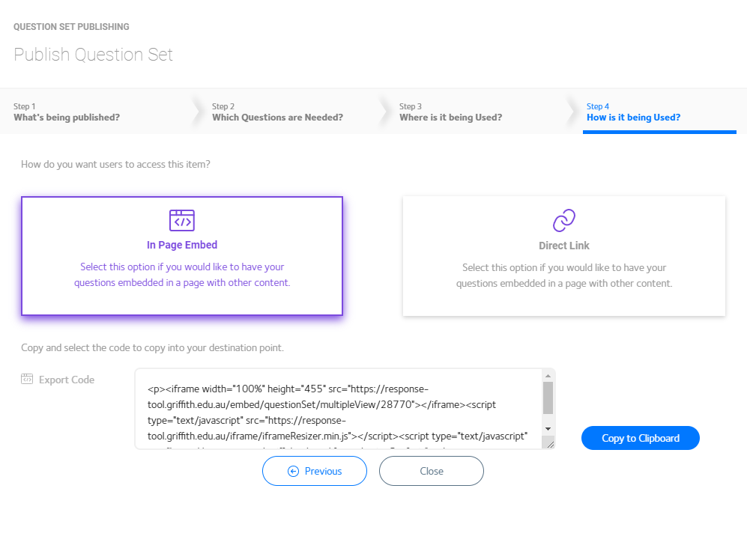This screenshot has height=560, width=747.
Task: Click the left arrow icon in Previous button
Action: click(294, 471)
